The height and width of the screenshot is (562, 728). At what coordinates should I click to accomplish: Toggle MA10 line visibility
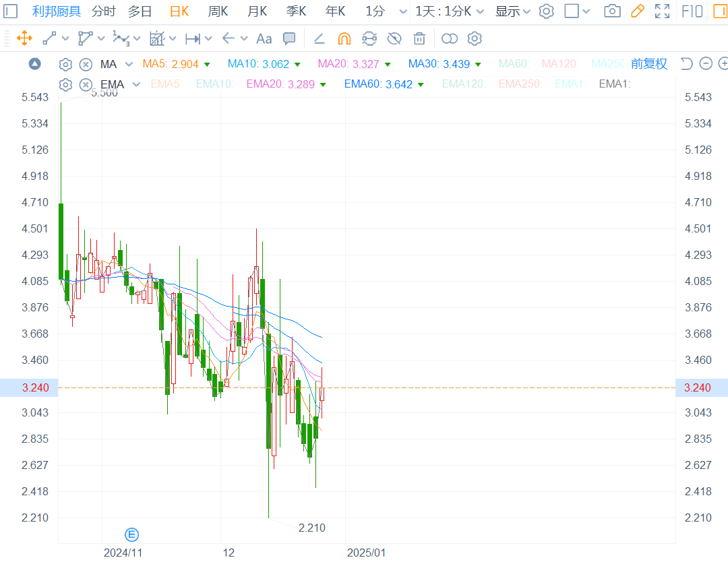(x=264, y=64)
